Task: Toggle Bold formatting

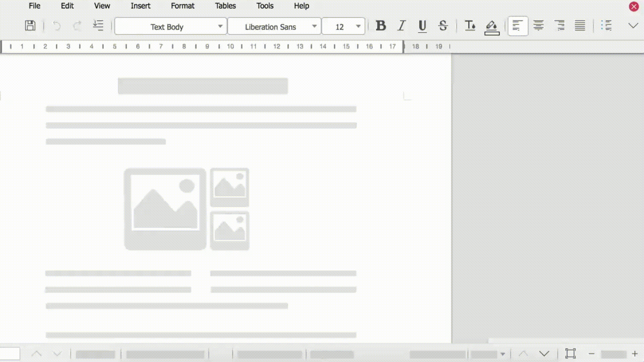Action: click(x=381, y=26)
